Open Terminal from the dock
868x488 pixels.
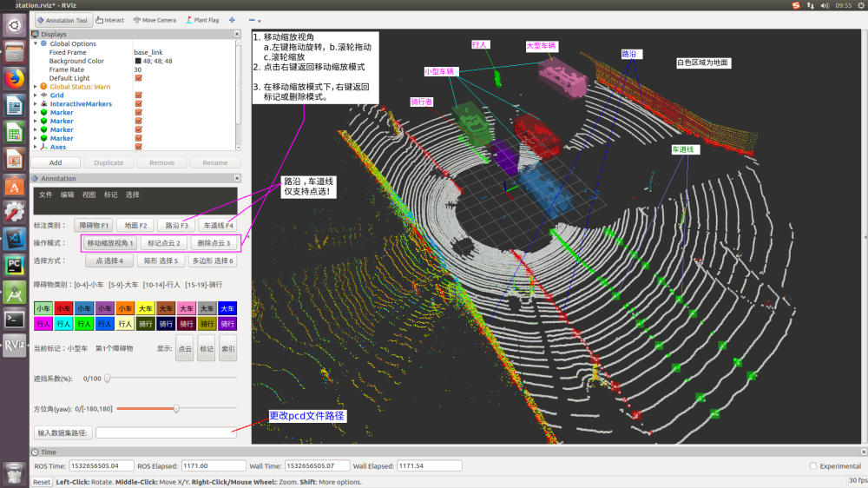click(15, 319)
